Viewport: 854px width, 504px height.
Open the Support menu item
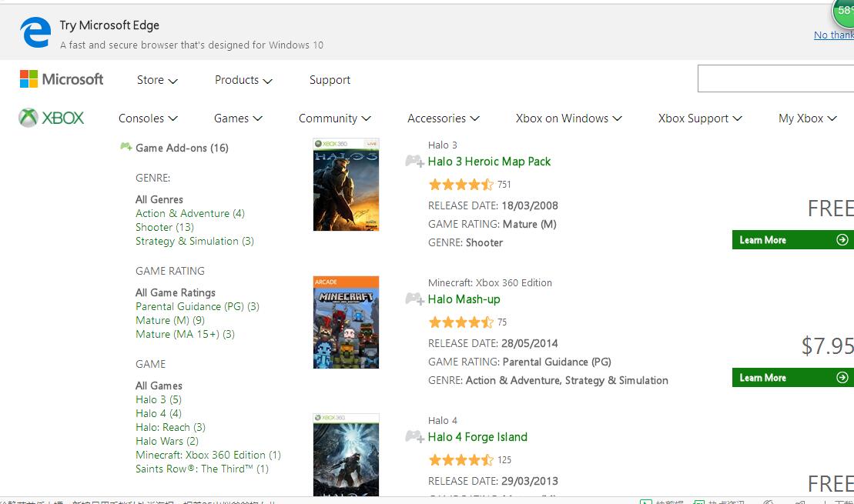330,80
